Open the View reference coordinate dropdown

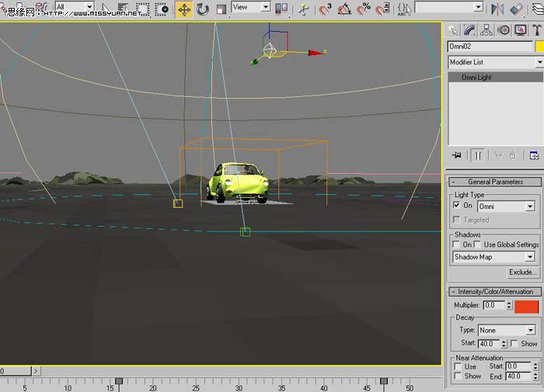click(250, 6)
